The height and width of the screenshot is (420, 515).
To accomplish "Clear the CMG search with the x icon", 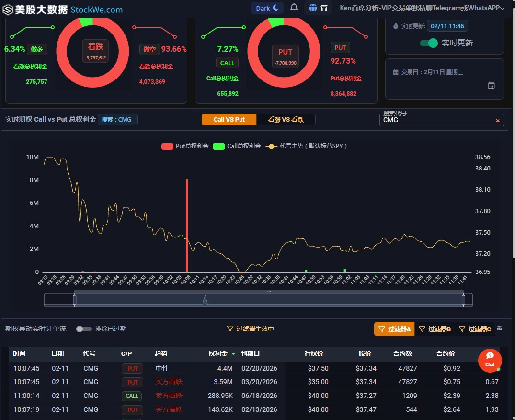I will click(498, 121).
